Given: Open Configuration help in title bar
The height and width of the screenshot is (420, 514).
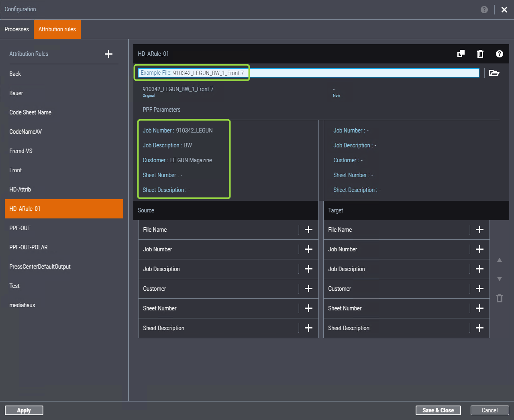Looking at the screenshot, I should pos(484,10).
